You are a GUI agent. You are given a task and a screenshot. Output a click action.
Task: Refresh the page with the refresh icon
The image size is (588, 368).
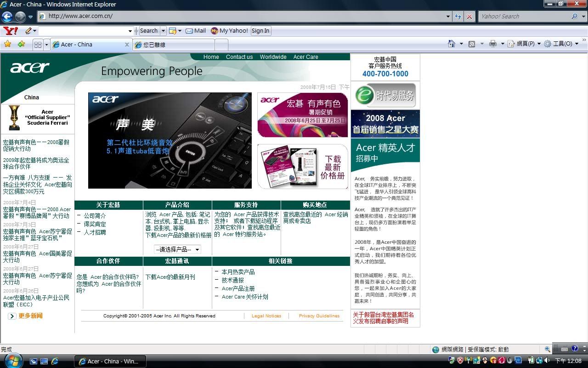click(x=458, y=16)
